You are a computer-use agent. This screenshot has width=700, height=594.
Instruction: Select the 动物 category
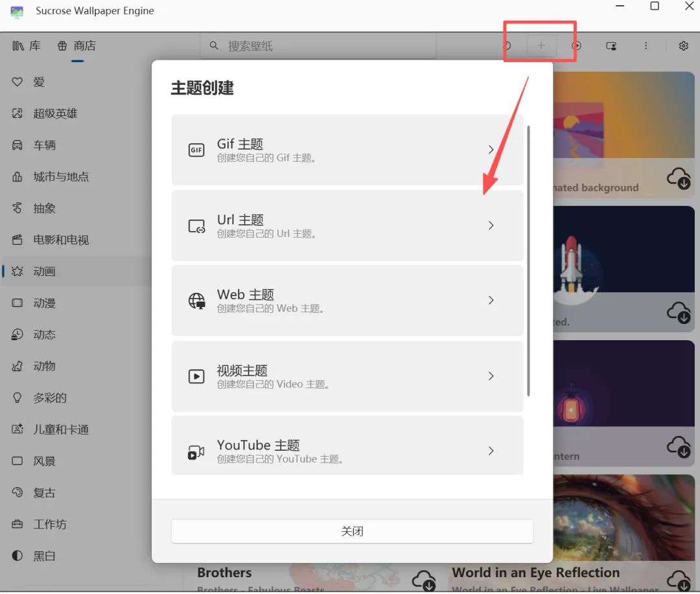(76, 367)
